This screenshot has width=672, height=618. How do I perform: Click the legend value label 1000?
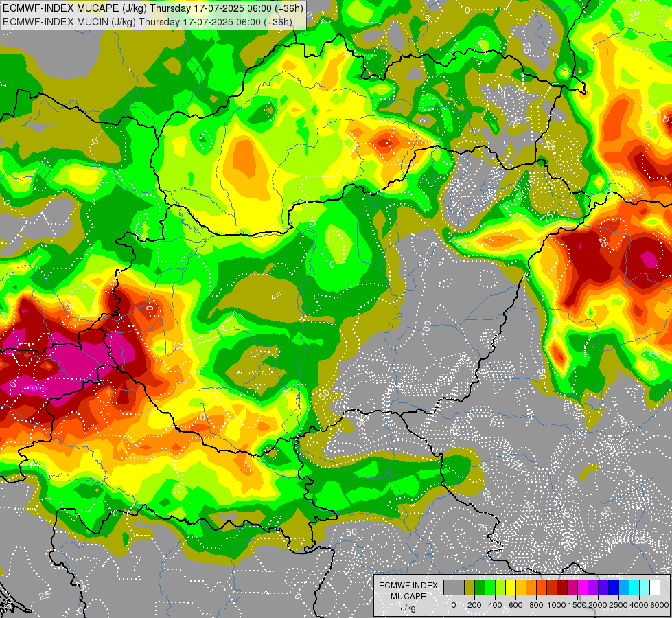click(x=556, y=605)
